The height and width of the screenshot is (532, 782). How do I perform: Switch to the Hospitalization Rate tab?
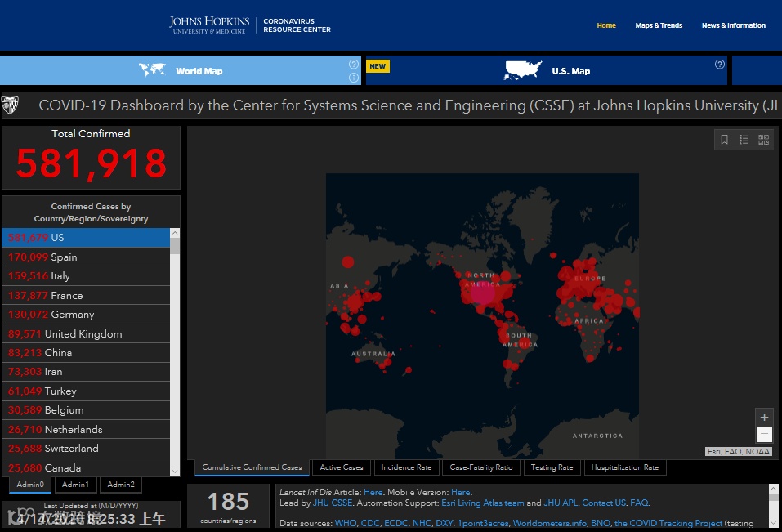click(x=625, y=467)
